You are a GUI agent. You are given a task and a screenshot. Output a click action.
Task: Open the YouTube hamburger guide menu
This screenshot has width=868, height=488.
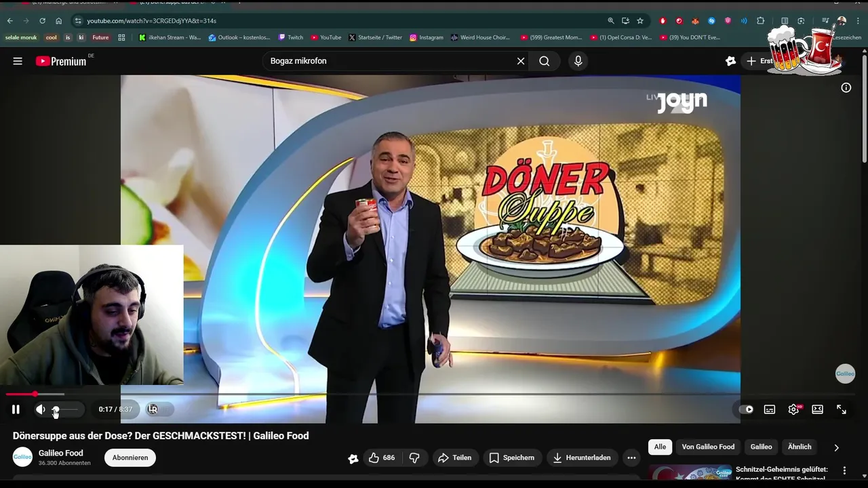point(18,61)
